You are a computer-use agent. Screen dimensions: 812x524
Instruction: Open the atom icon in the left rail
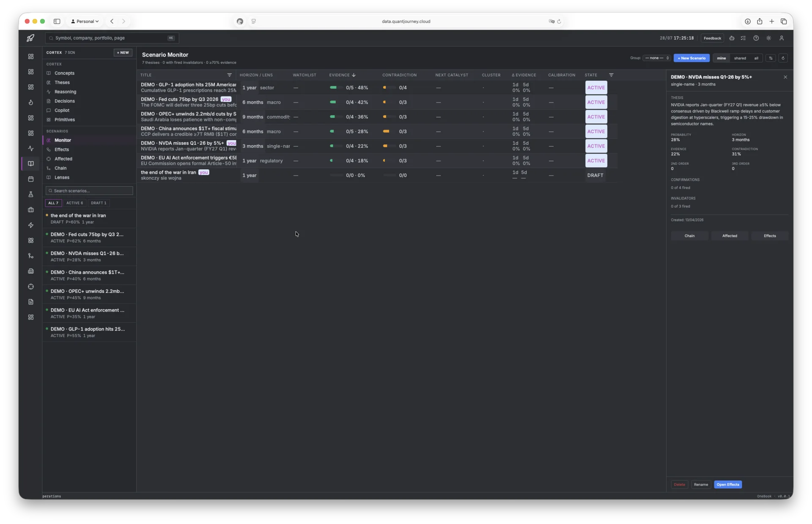31,240
